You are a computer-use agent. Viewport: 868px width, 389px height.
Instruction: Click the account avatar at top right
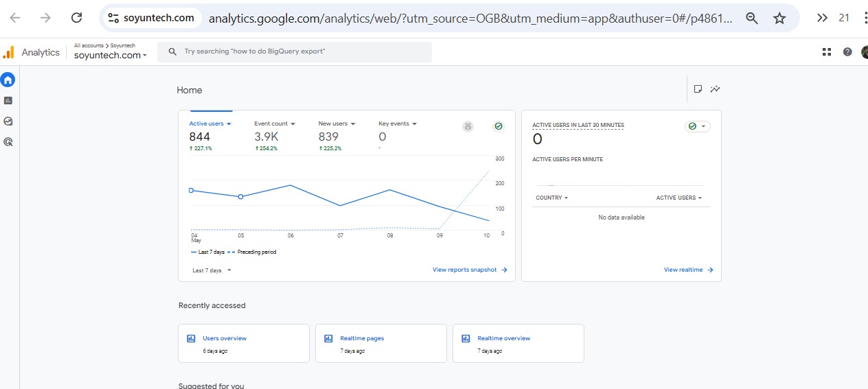click(865, 52)
